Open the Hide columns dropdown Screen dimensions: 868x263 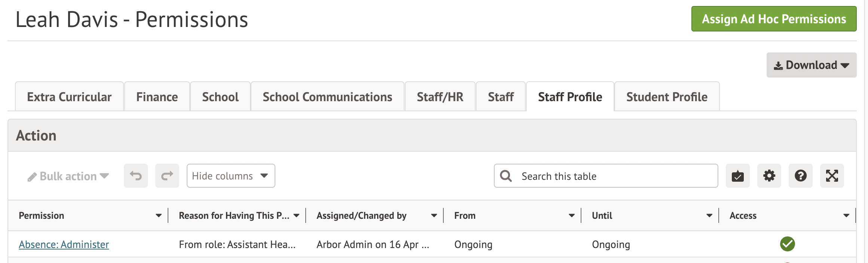pos(230,176)
